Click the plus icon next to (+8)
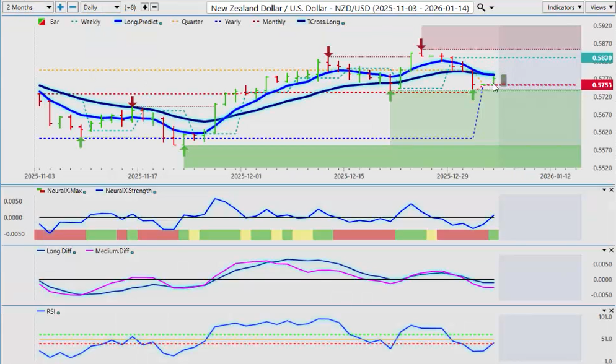Screen dimensions: 616x364 (144, 7)
